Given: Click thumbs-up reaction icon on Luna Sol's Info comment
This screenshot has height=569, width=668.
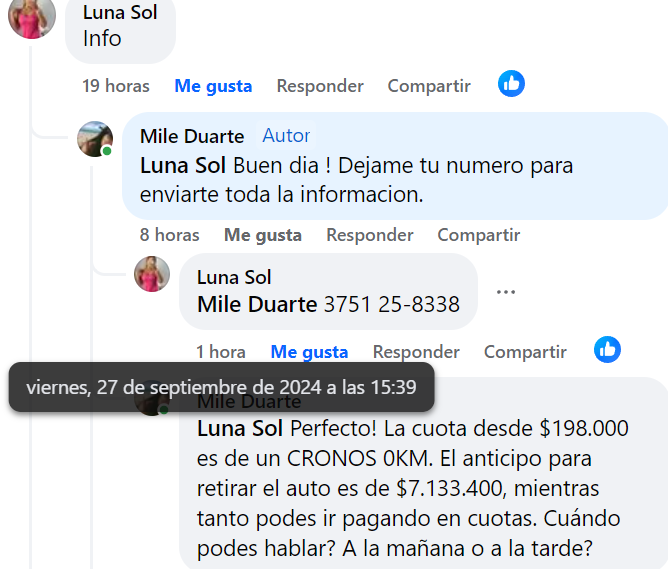Looking at the screenshot, I should (511, 83).
